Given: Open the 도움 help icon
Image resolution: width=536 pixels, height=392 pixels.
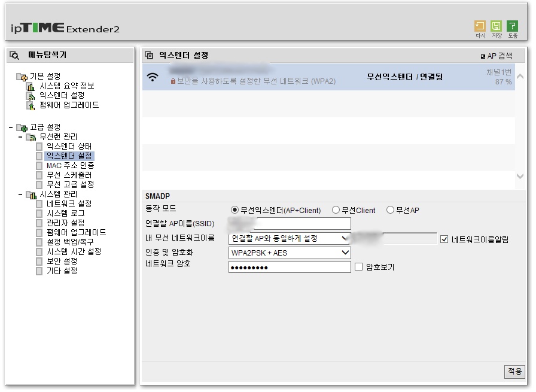Looking at the screenshot, I should pyautogui.click(x=512, y=26).
